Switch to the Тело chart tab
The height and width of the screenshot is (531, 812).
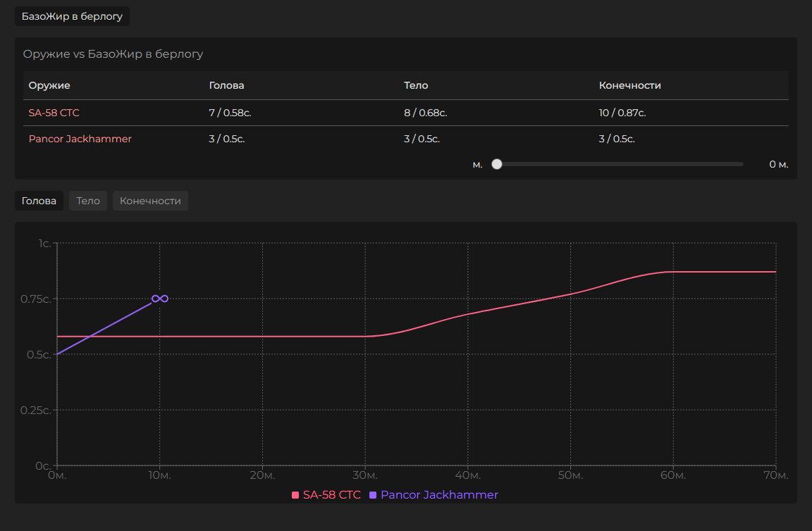(x=88, y=201)
